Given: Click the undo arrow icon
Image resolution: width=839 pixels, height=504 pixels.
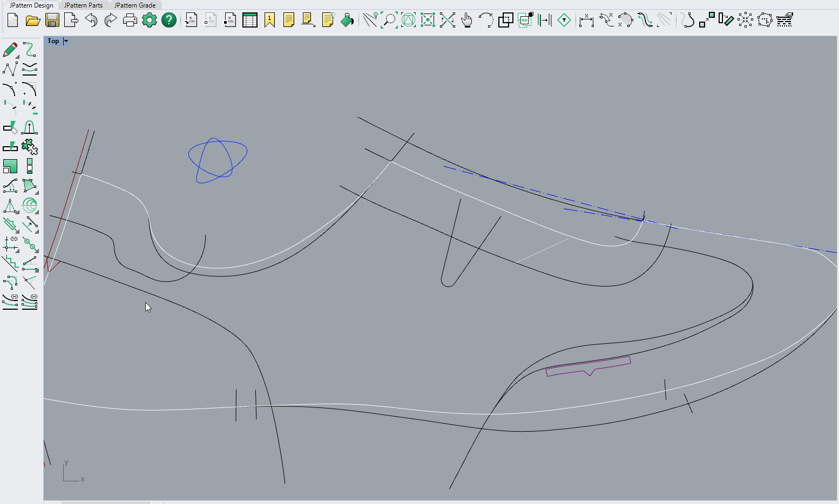Looking at the screenshot, I should [91, 21].
